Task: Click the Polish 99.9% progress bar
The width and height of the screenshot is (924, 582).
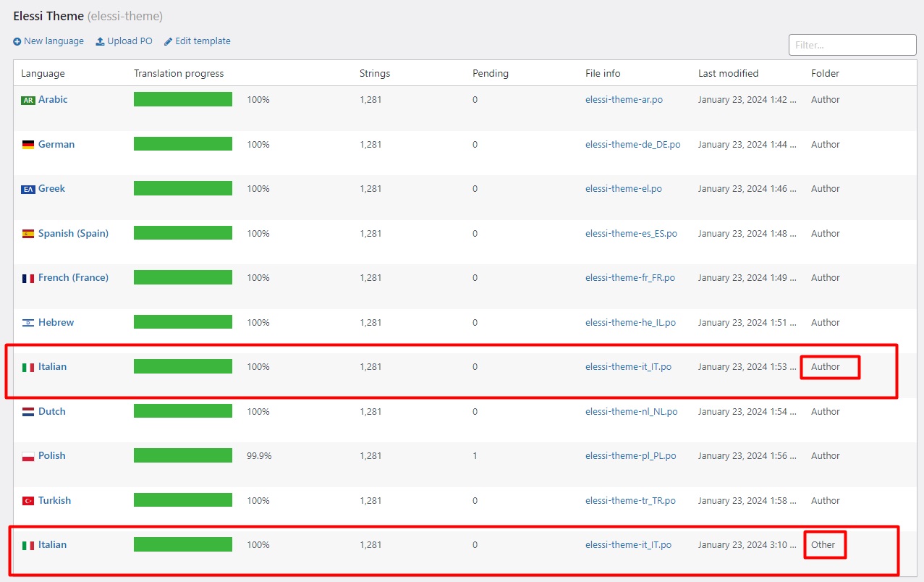Action: (x=183, y=455)
